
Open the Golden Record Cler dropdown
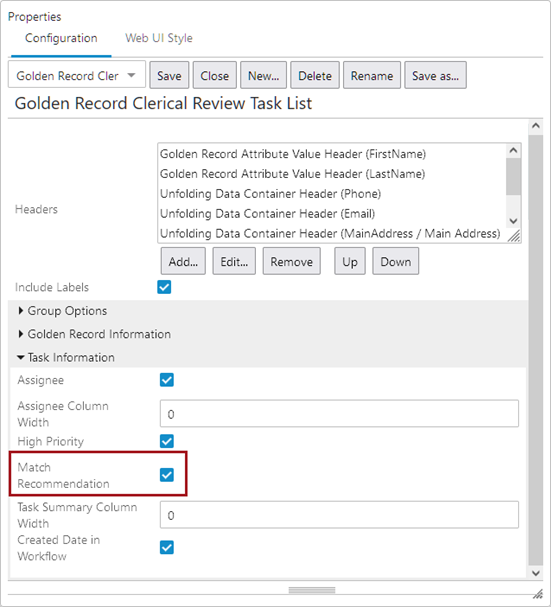point(77,75)
